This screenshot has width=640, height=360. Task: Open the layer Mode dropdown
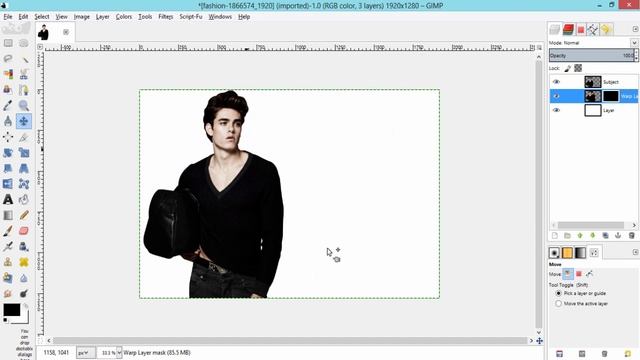point(634,43)
